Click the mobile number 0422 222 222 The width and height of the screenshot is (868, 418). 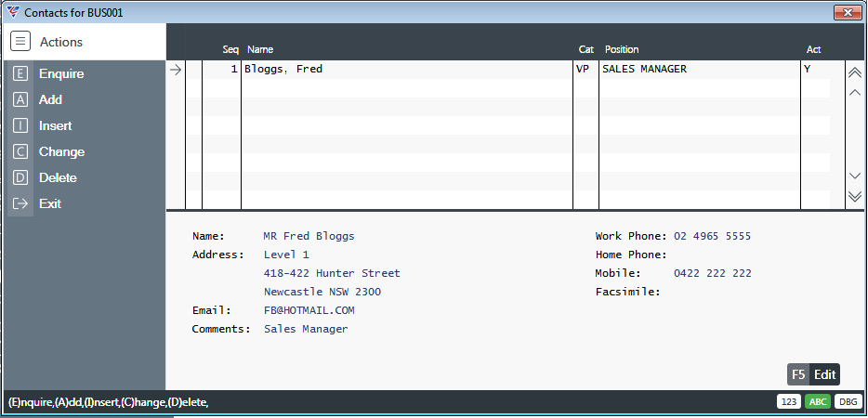713,273
